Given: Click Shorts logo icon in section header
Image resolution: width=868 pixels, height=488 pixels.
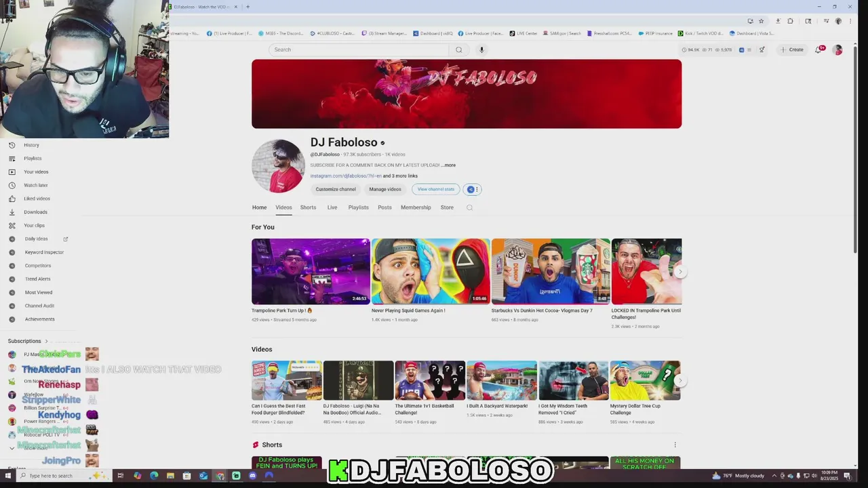Looking at the screenshot, I should click(256, 445).
